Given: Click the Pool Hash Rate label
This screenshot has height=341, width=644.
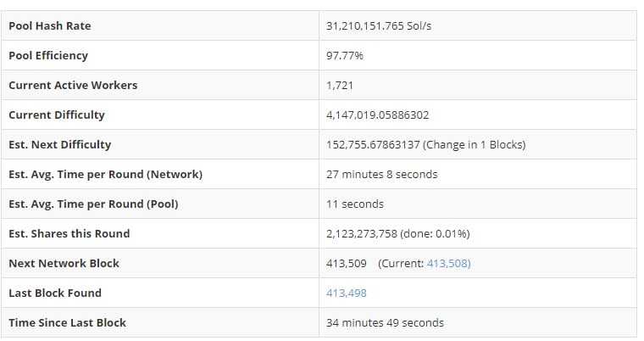Looking at the screenshot, I should [49, 25].
